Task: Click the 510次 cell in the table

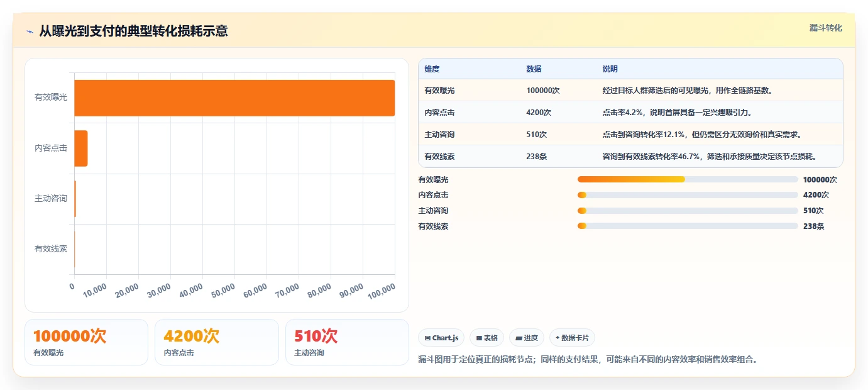Action: [536, 134]
